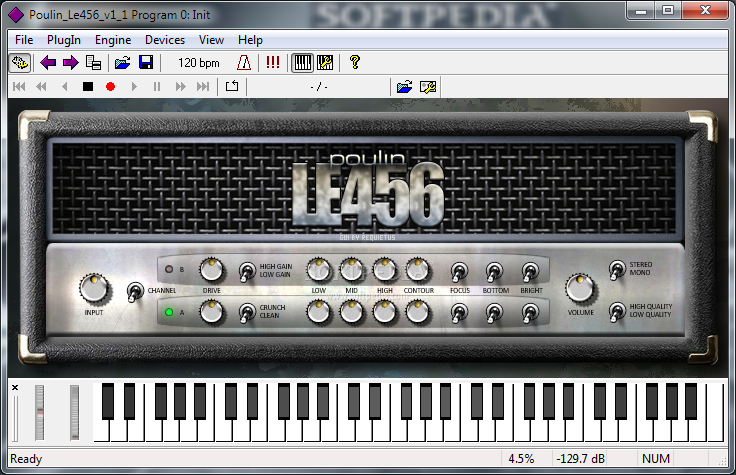Stop playback with the black square button

pos(88,86)
